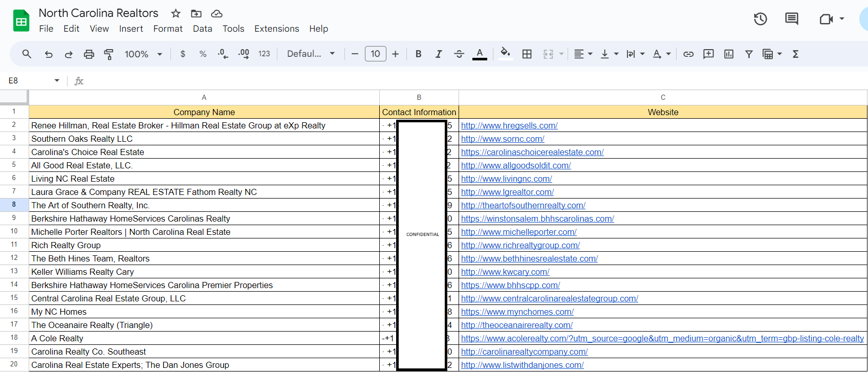868x372 pixels.
Task: Open version history clock icon
Action: (x=761, y=19)
